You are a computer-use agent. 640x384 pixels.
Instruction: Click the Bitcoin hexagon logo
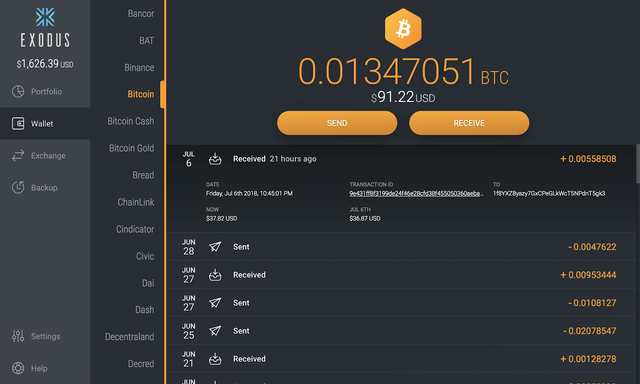click(x=403, y=29)
